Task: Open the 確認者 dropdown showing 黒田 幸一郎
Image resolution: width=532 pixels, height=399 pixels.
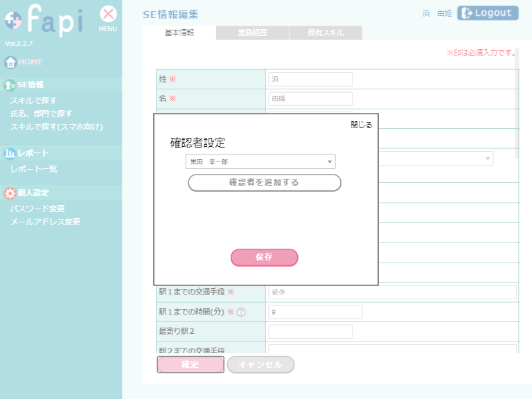Action: 260,162
